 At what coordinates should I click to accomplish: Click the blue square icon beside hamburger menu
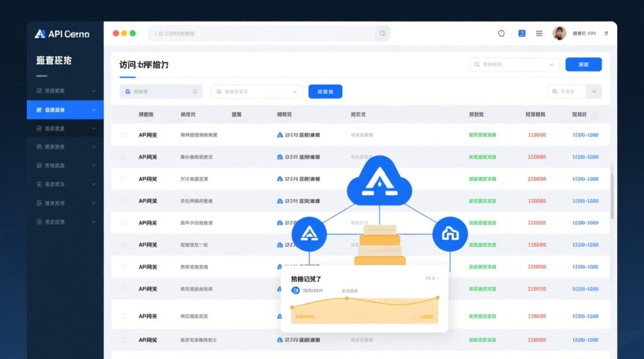point(522,34)
